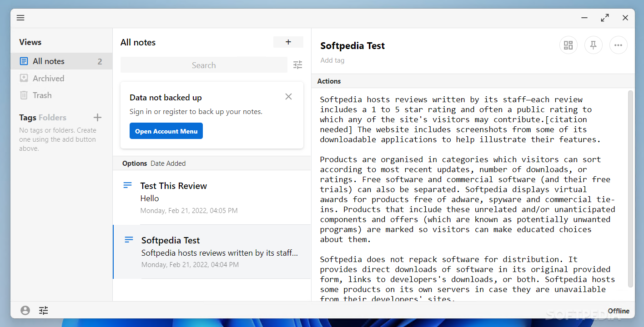Open the Actions menu above the editor
The image size is (644, 327).
[329, 81]
